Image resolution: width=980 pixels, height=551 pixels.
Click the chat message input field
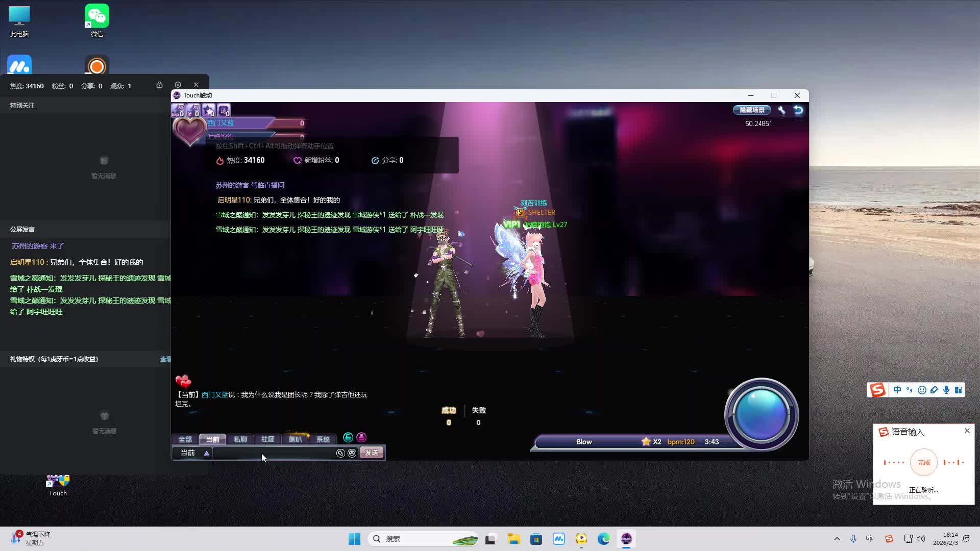point(273,453)
